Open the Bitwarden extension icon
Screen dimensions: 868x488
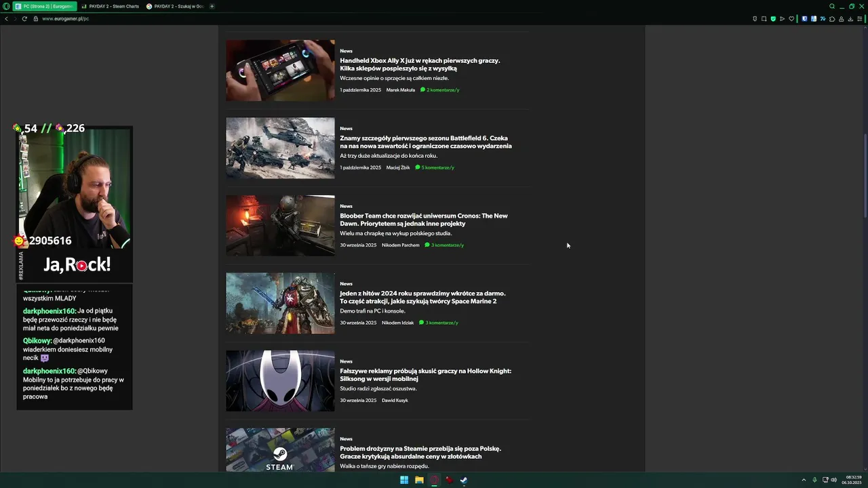804,18
